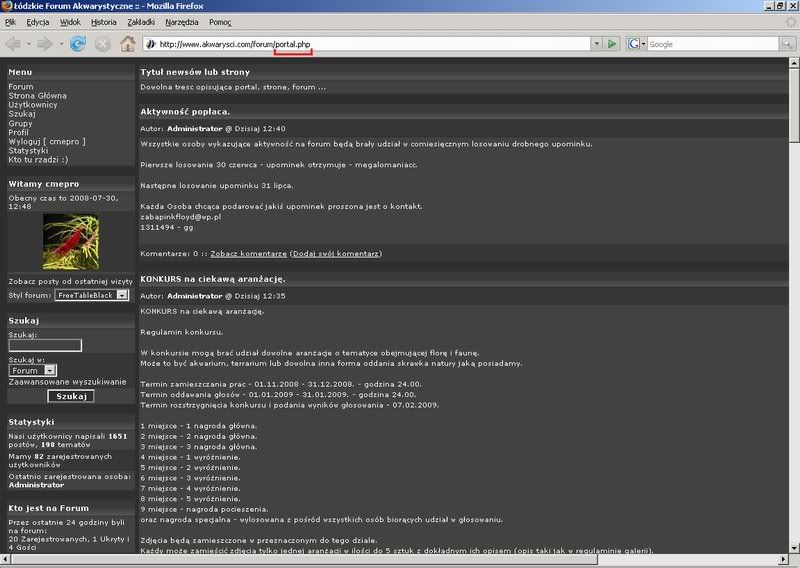The width and height of the screenshot is (800, 568).
Task: Go to the Home page icon
Action: click(x=127, y=44)
